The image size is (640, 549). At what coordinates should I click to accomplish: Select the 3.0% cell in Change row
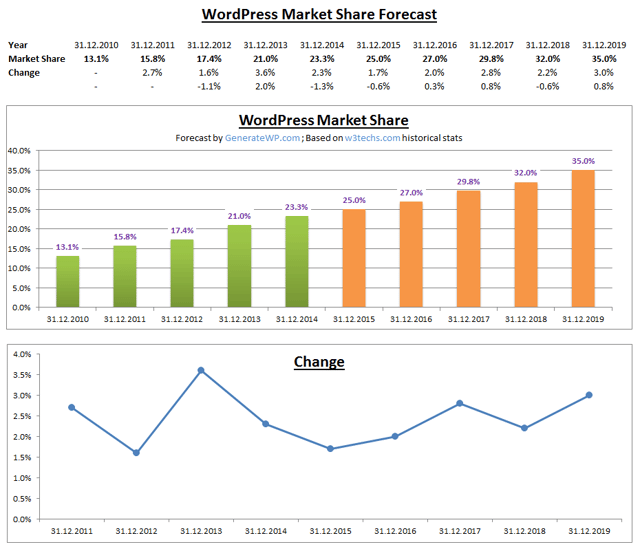(604, 73)
